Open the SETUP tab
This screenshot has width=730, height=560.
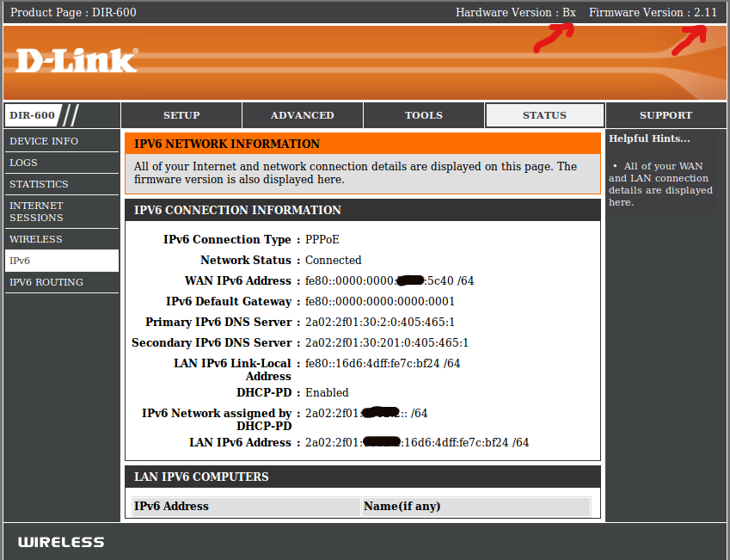coord(181,115)
